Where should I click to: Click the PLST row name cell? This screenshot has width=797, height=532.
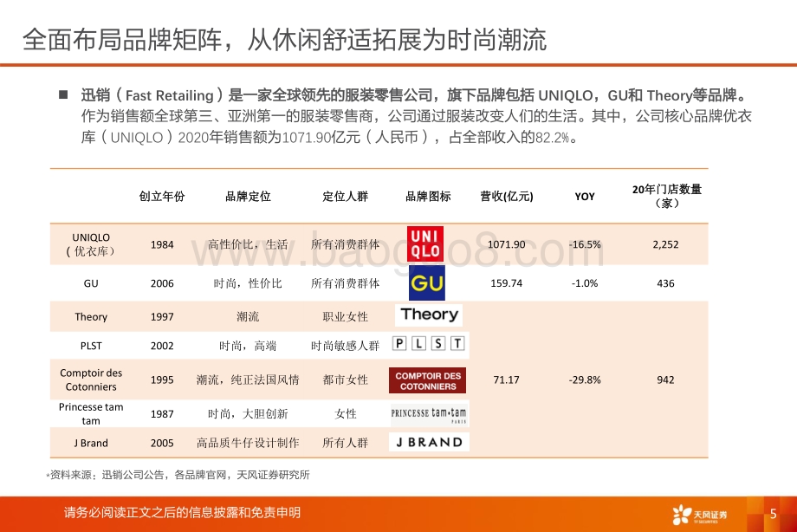91,346
